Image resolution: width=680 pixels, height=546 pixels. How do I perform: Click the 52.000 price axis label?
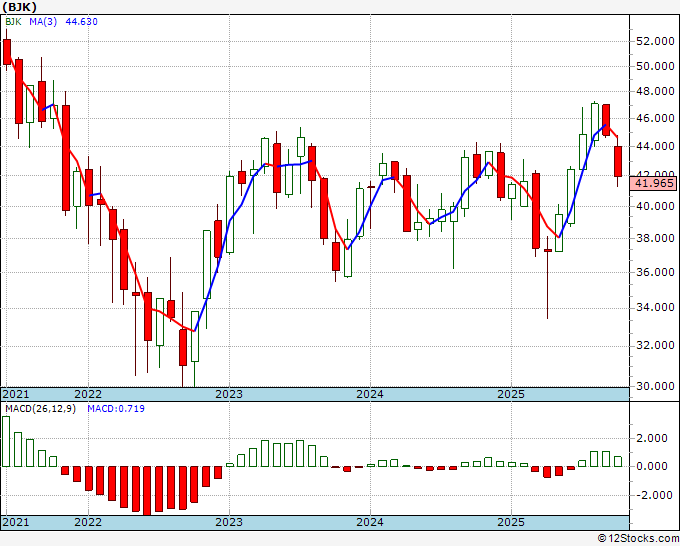point(655,41)
